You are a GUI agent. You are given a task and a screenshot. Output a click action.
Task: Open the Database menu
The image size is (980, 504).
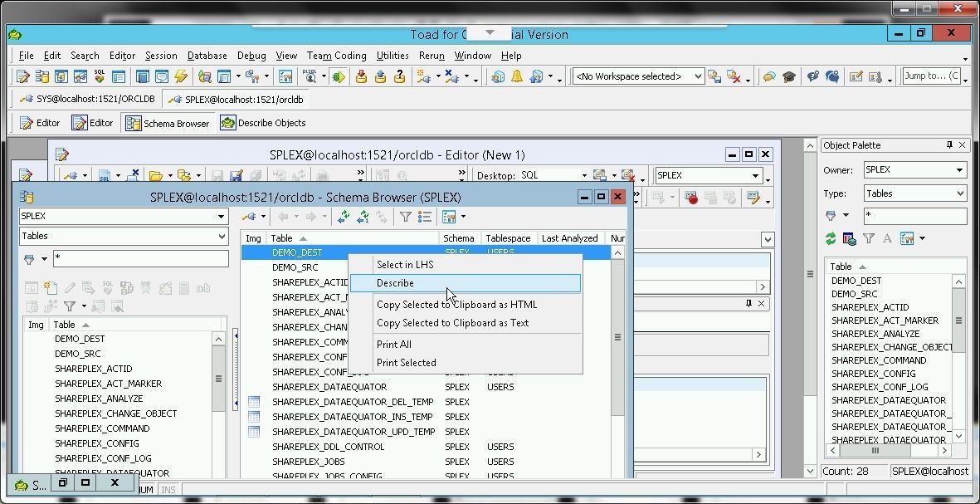click(207, 56)
